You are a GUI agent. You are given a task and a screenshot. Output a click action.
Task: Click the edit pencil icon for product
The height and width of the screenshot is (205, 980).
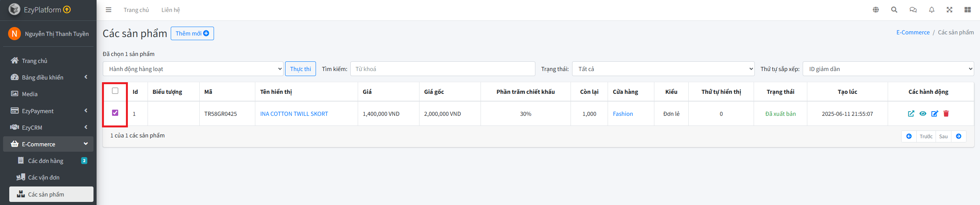(x=934, y=114)
